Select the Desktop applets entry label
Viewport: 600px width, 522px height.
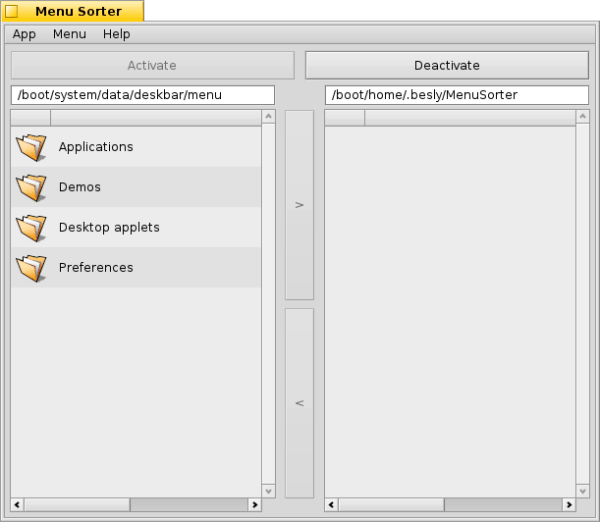click(109, 227)
